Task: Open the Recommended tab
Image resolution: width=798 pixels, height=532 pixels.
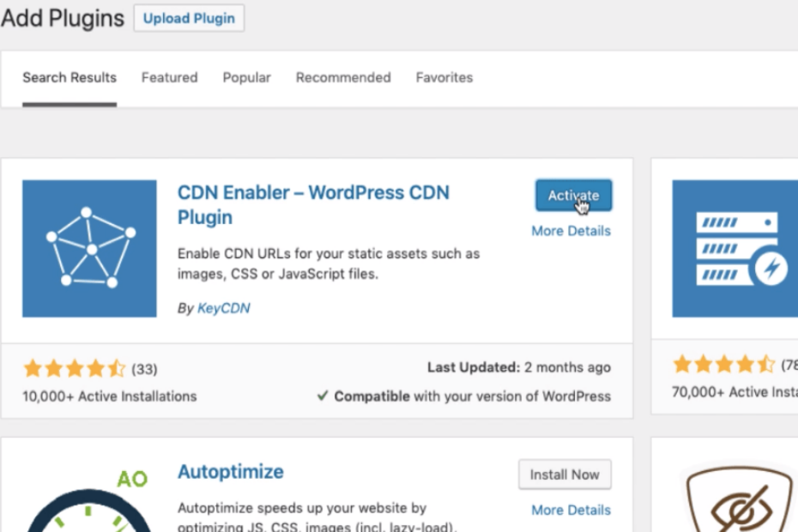Action: click(343, 77)
